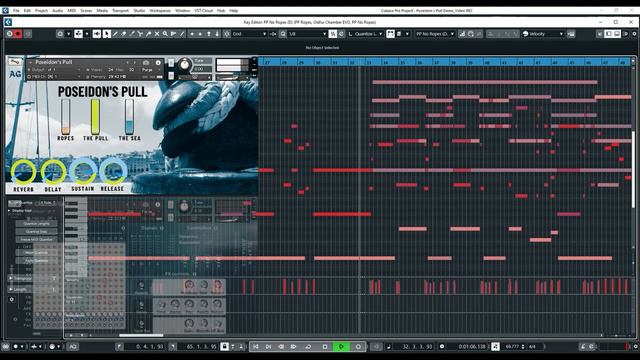Click the AQ button on transport bar

point(73,347)
